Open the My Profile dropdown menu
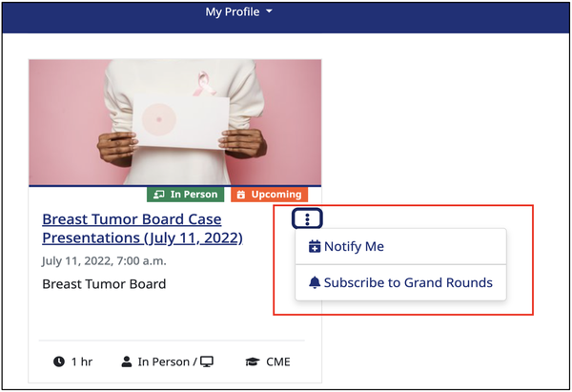The image size is (572, 392). tap(238, 11)
